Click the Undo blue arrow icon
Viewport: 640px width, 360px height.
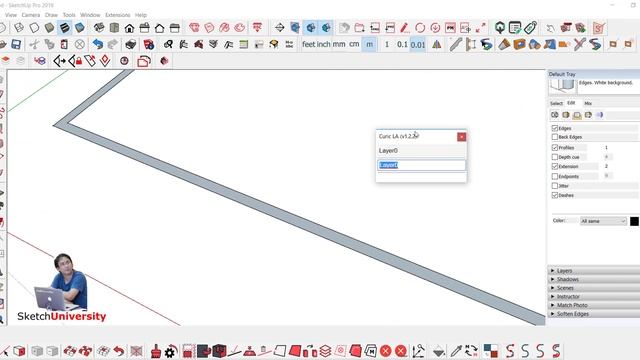(98, 44)
